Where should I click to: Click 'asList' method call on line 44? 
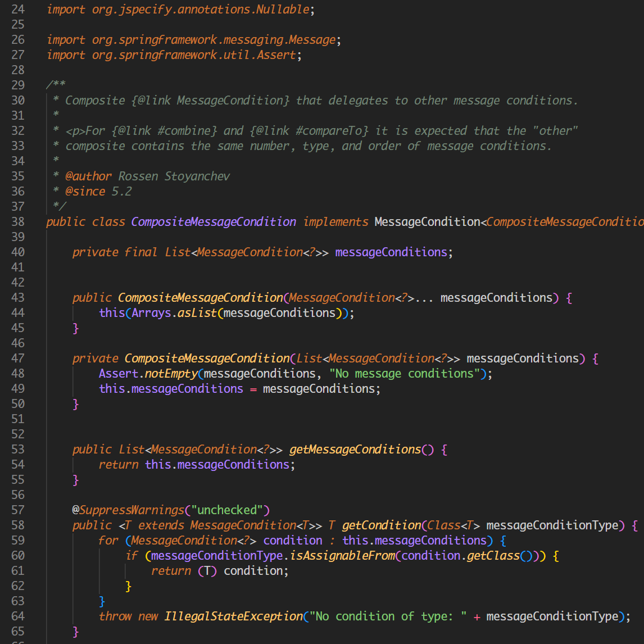coord(197,313)
